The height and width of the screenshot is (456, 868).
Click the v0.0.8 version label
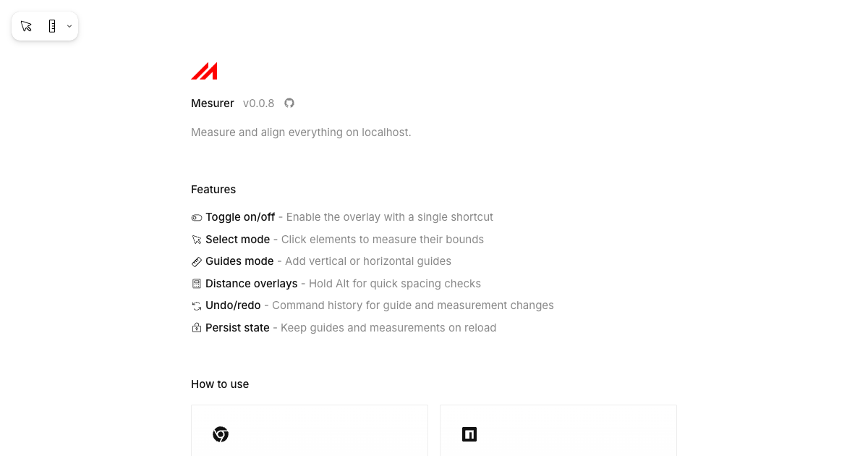[259, 104]
